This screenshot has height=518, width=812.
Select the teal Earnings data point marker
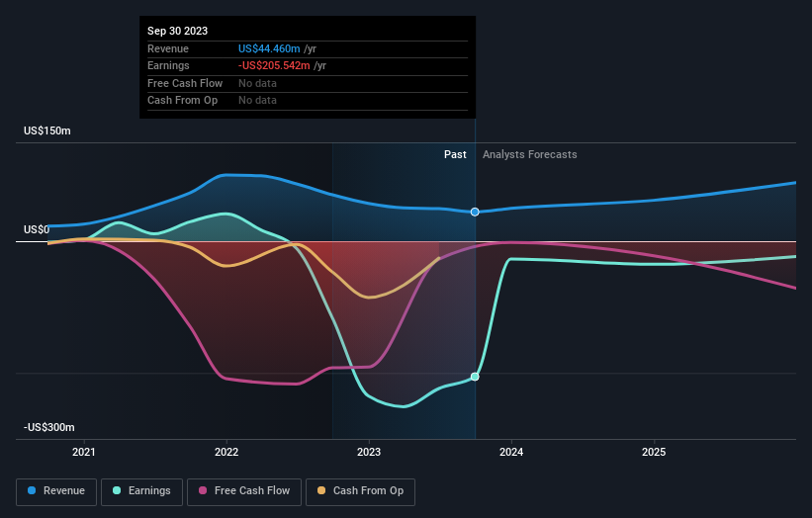click(x=475, y=377)
